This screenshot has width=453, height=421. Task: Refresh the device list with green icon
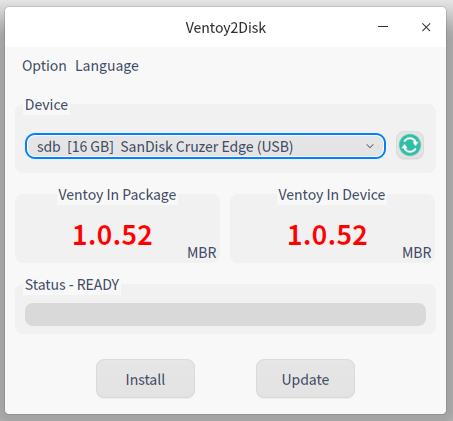pos(410,145)
